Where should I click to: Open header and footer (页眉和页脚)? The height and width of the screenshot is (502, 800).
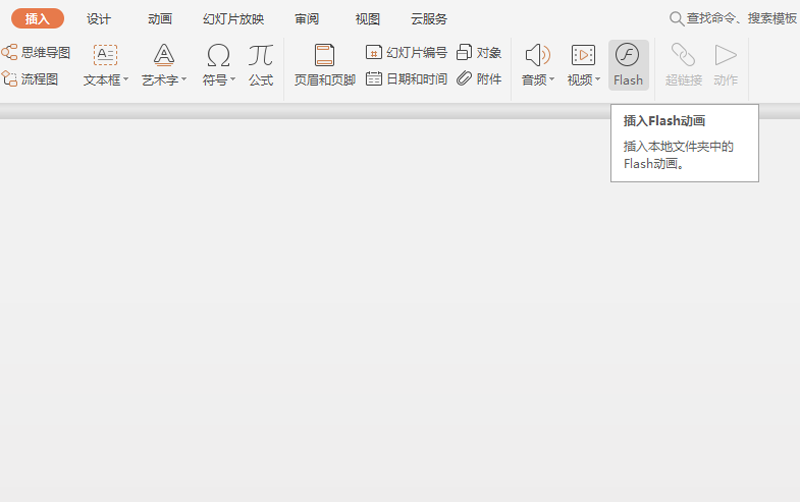click(324, 65)
